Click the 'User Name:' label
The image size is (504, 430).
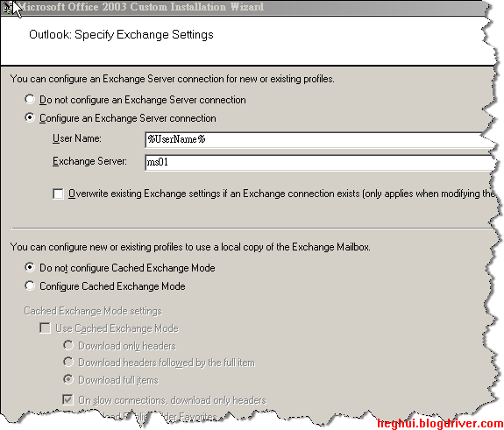tap(77, 138)
